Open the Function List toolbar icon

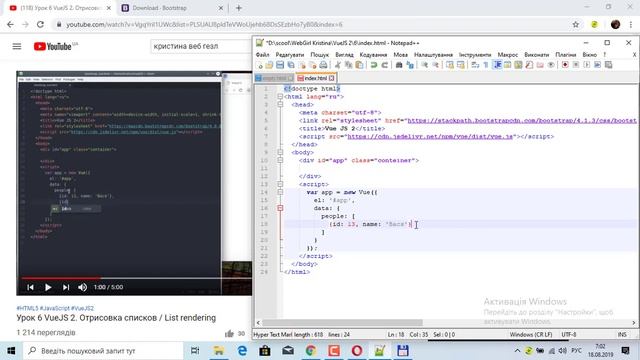pyautogui.click(x=529, y=65)
